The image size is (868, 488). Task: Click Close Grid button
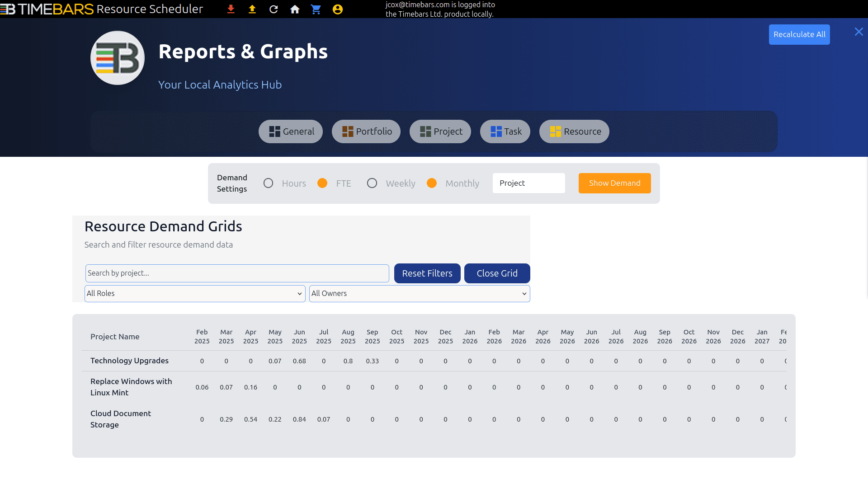point(497,273)
